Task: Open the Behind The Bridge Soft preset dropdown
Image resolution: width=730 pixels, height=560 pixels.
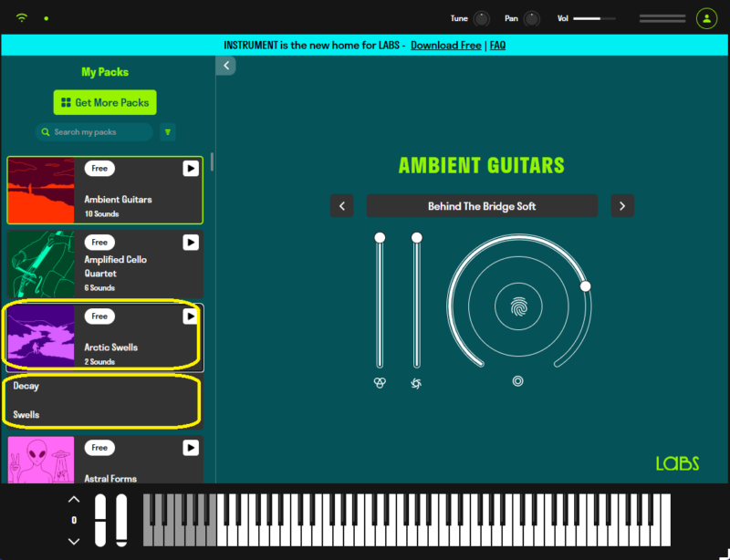Action: (482, 206)
